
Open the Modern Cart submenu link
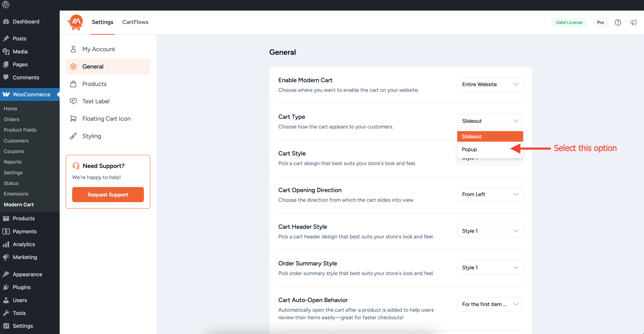coord(19,205)
